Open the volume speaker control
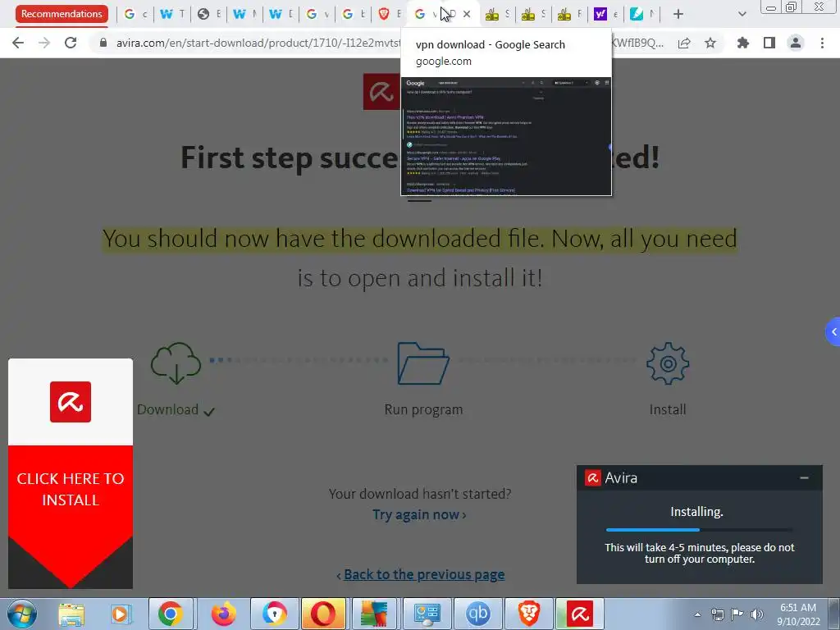This screenshot has height=630, width=840. click(756, 614)
